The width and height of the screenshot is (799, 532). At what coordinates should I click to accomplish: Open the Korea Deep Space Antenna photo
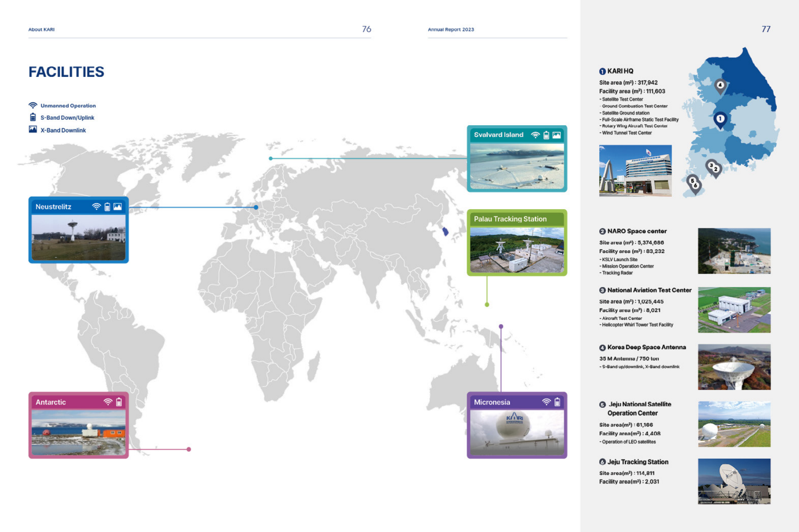(734, 367)
